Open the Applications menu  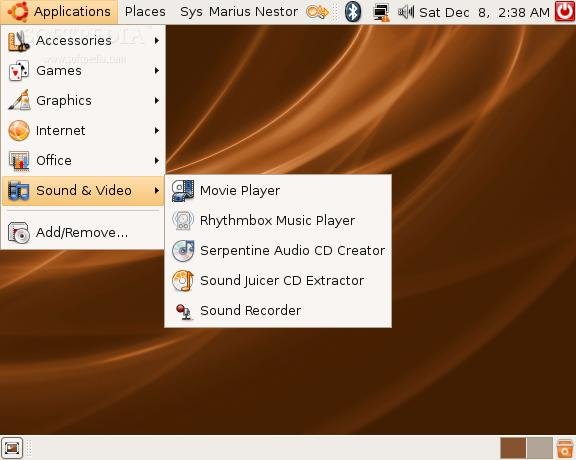[x=59, y=12]
